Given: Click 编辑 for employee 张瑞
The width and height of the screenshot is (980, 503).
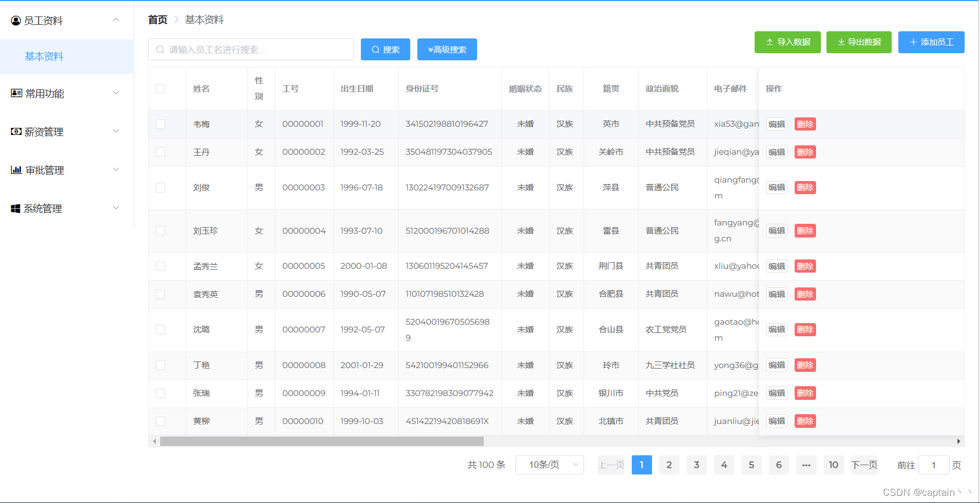Looking at the screenshot, I should point(777,393).
